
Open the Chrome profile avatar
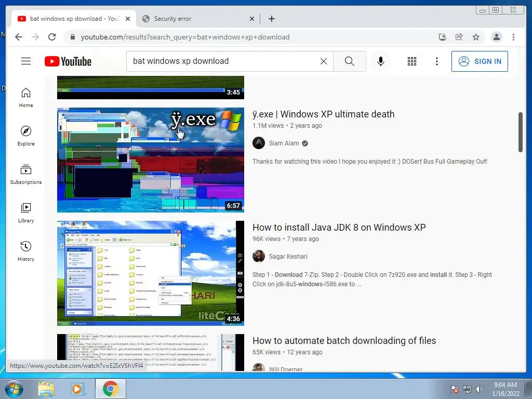click(497, 37)
